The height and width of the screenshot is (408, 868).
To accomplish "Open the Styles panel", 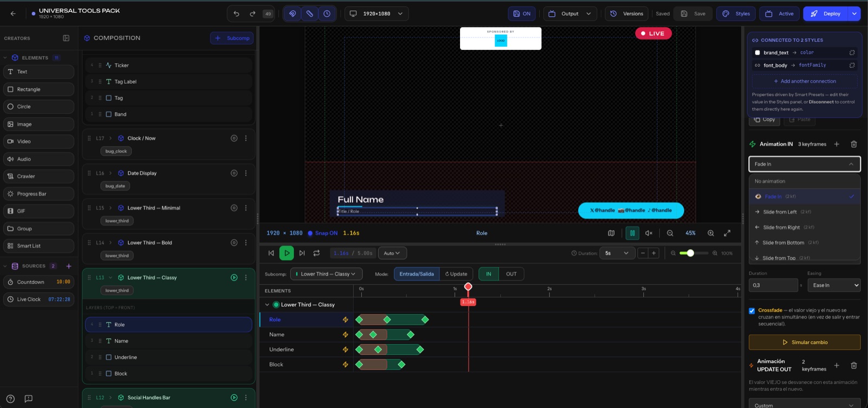I will point(736,14).
